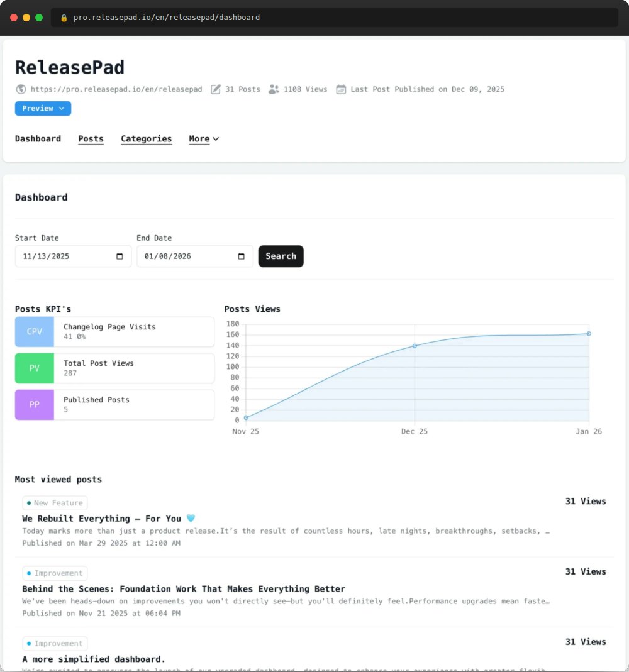Select the CPV Changelog Page Visits badge

point(34,331)
